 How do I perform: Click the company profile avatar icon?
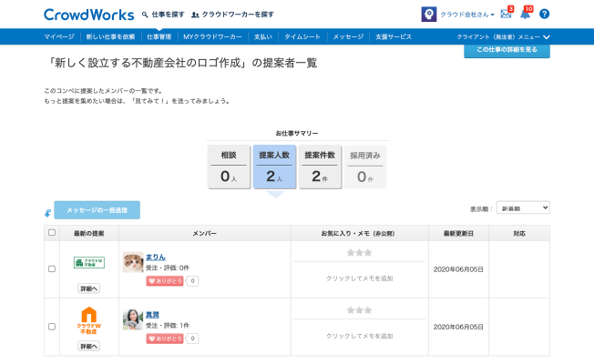(x=428, y=15)
